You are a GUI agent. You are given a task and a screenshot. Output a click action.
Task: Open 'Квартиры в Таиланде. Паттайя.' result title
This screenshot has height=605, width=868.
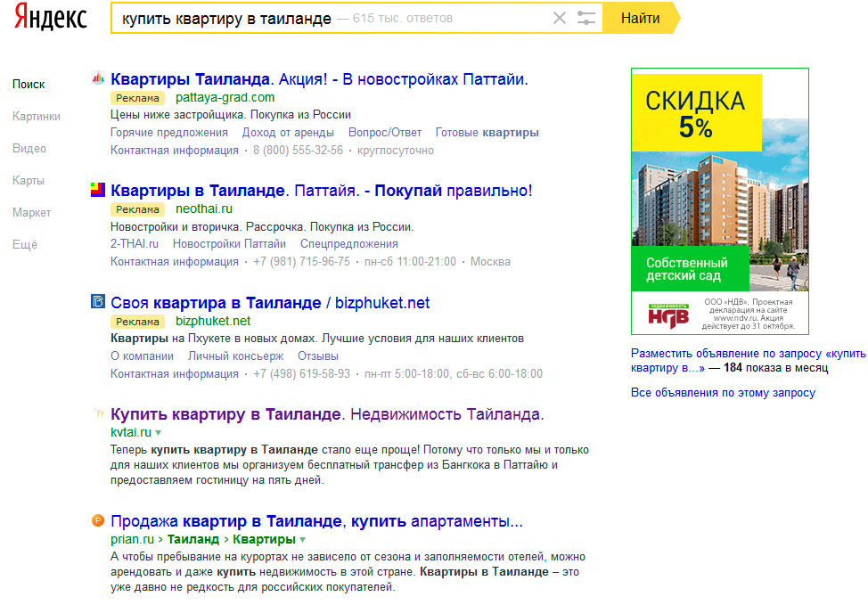[x=322, y=191]
